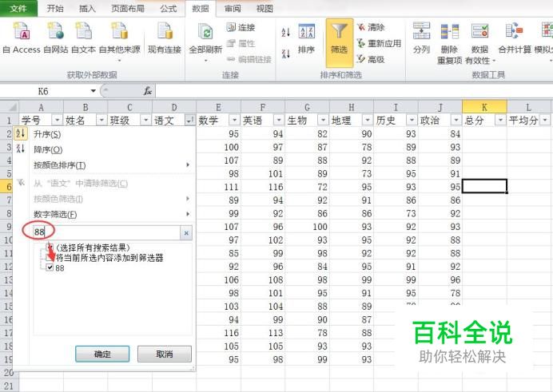
Task: Import data from Access icon
Action: [x=21, y=38]
